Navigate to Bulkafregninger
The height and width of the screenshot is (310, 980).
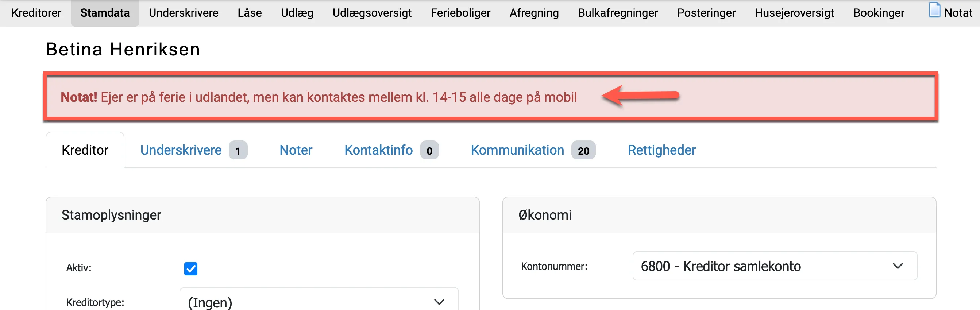[618, 12]
